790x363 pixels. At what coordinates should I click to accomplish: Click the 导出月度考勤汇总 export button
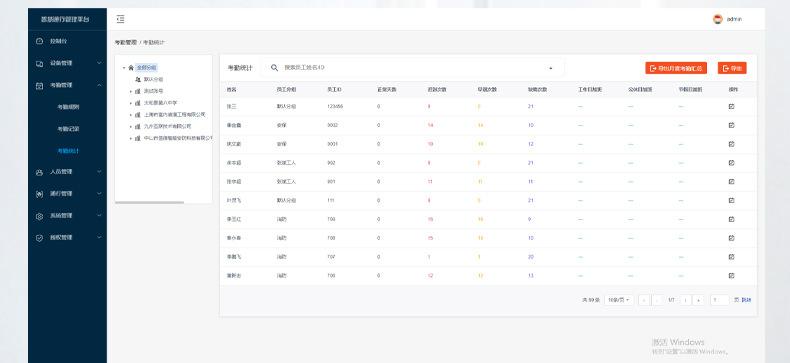point(676,68)
